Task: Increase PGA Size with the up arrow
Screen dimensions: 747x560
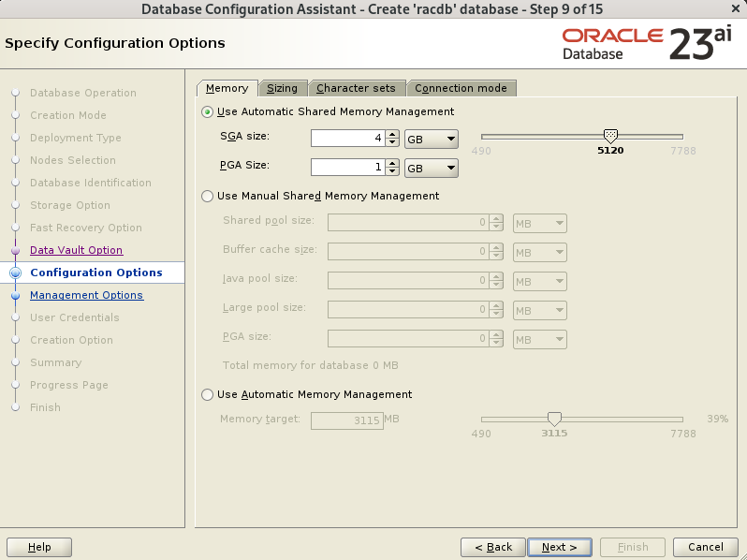Action: (x=392, y=163)
